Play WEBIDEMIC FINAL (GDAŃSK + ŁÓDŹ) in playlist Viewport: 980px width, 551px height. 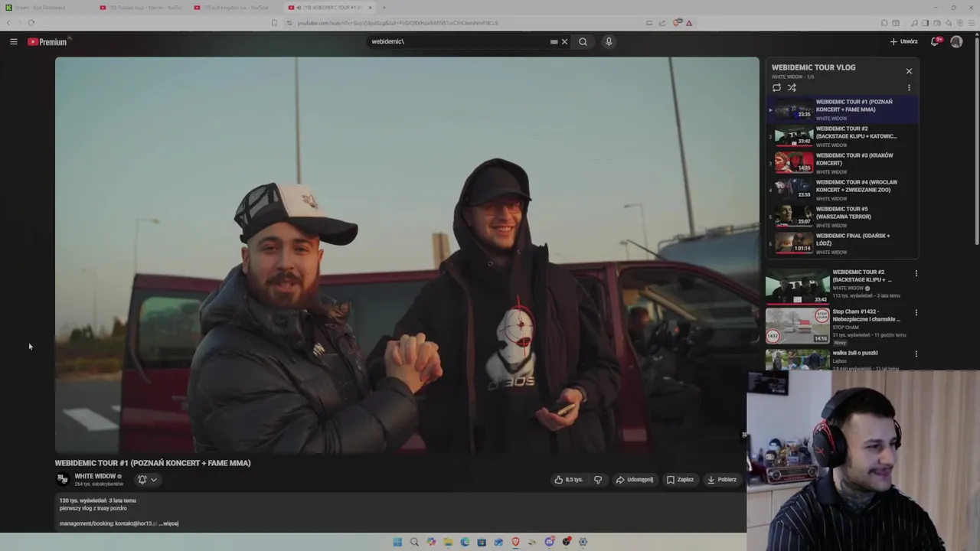842,243
